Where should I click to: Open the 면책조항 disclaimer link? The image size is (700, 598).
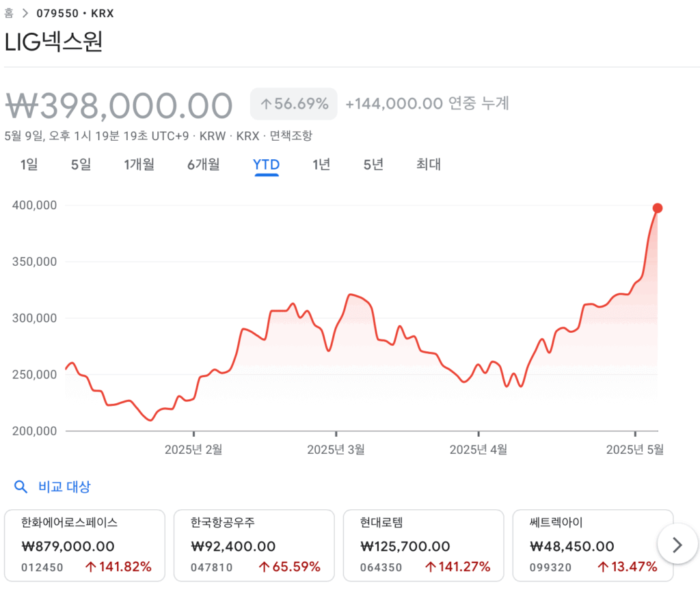point(291,136)
